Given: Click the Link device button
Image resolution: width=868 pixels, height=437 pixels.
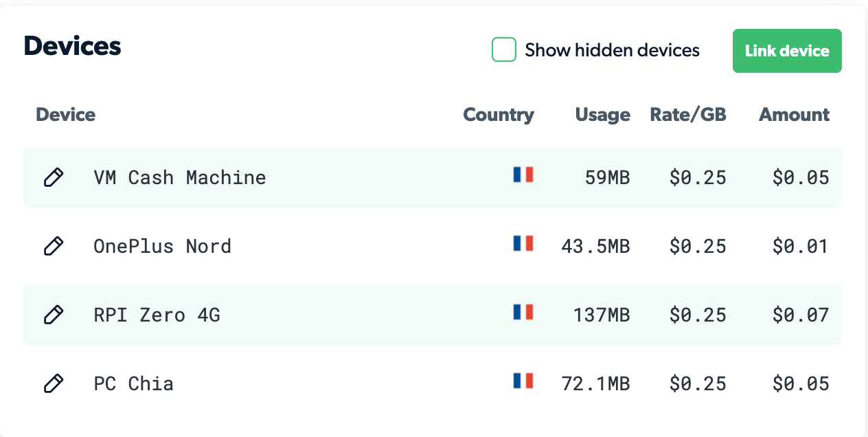Looking at the screenshot, I should coord(787,51).
